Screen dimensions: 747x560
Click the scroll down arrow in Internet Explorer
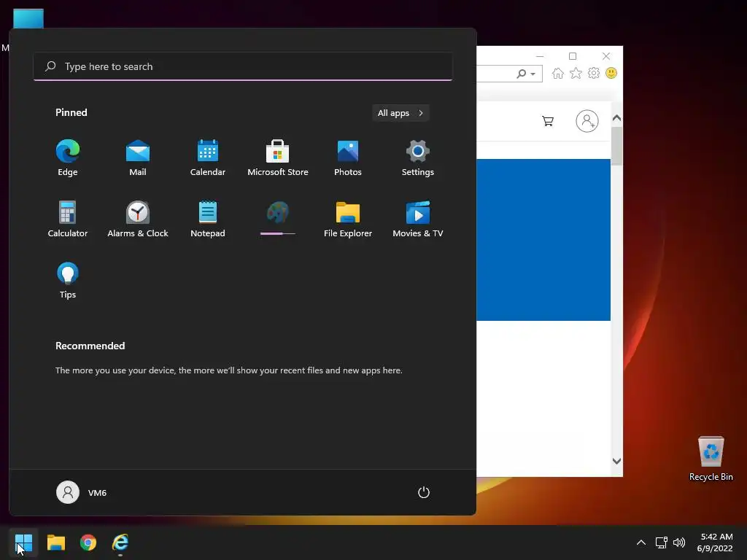616,461
